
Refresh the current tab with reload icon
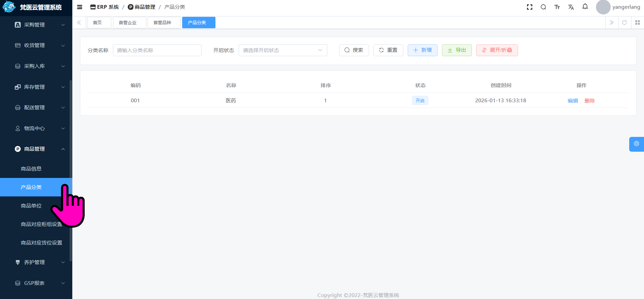click(x=625, y=23)
